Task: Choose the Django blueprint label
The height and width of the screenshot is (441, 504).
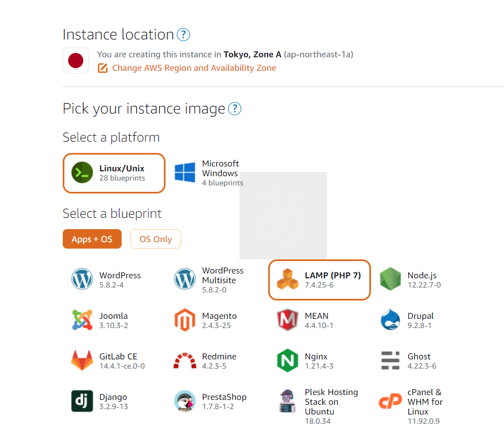Action: (x=113, y=397)
